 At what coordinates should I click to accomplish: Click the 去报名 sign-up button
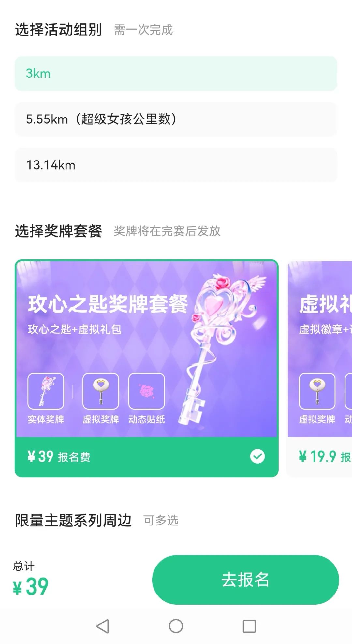click(245, 580)
